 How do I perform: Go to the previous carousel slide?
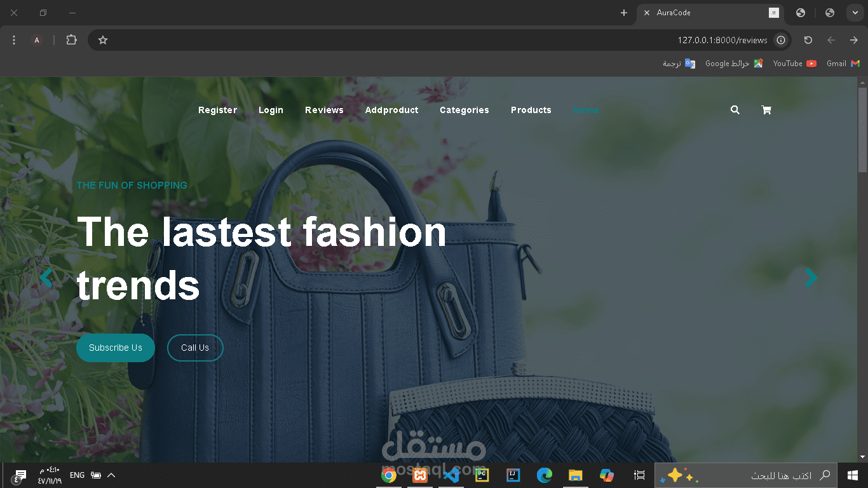click(46, 278)
